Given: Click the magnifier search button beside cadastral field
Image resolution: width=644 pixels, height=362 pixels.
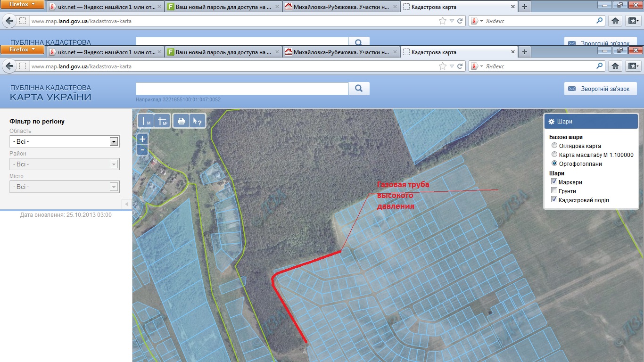Looking at the screenshot, I should (359, 89).
